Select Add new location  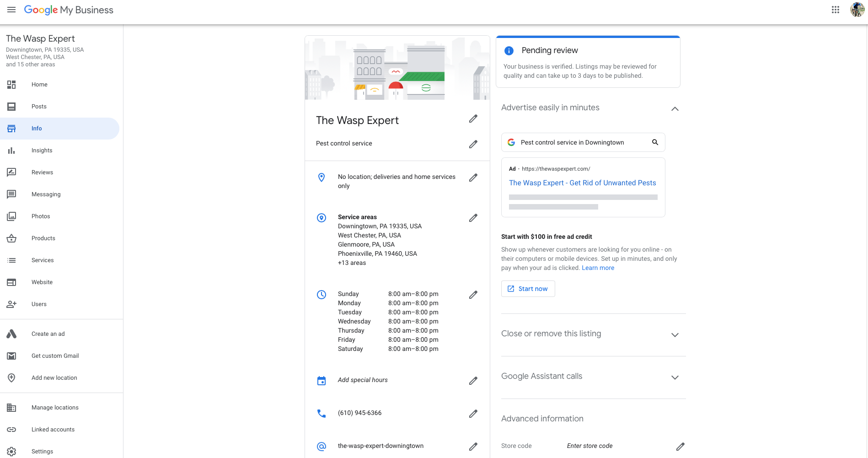[59, 378]
